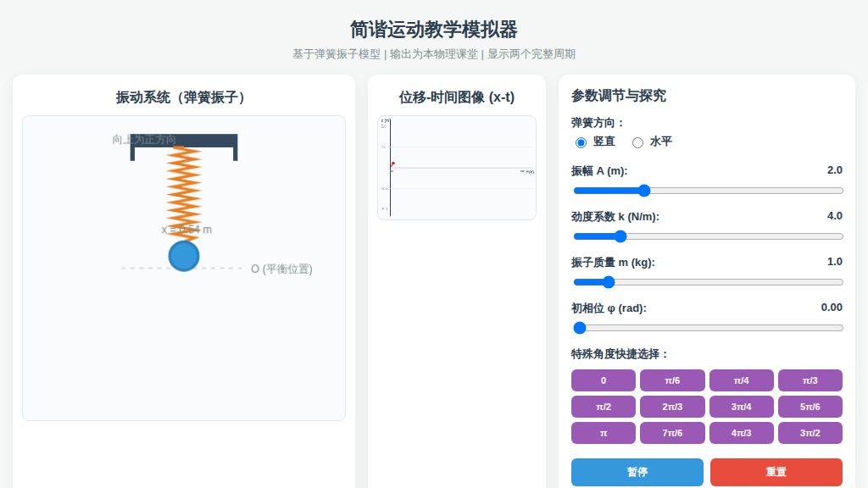Viewport: 868px width, 488px height.
Task: Click the dark spring ceiling support bar
Action: [184, 141]
